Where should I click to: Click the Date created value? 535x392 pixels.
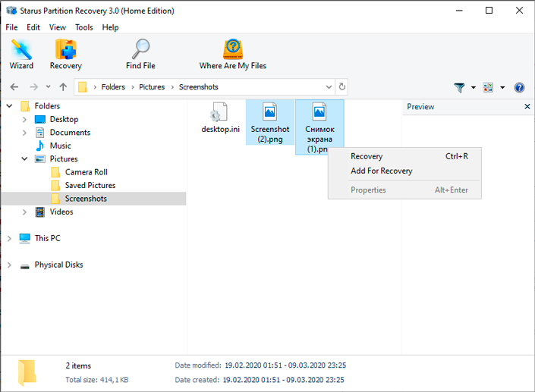coord(284,380)
